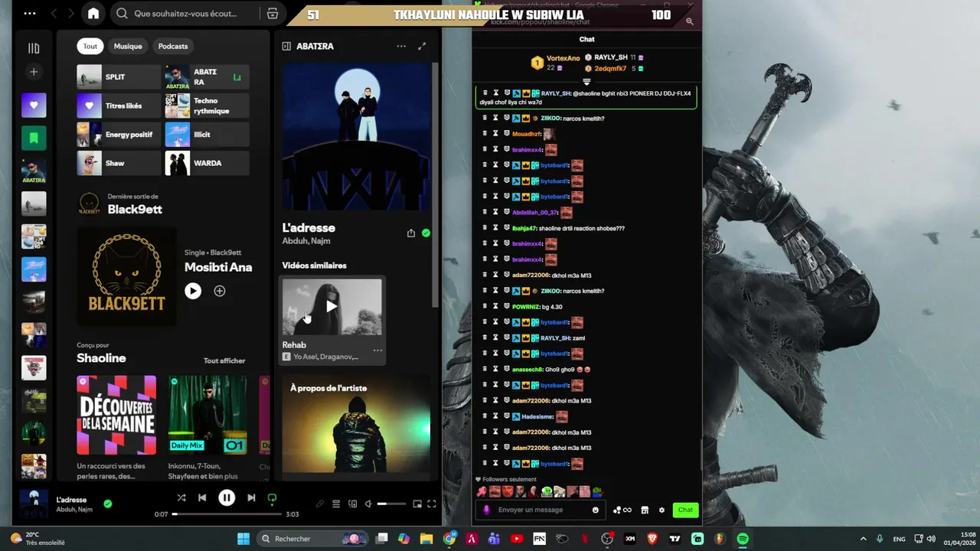
Task: Open chat settings gear
Action: coord(661,510)
